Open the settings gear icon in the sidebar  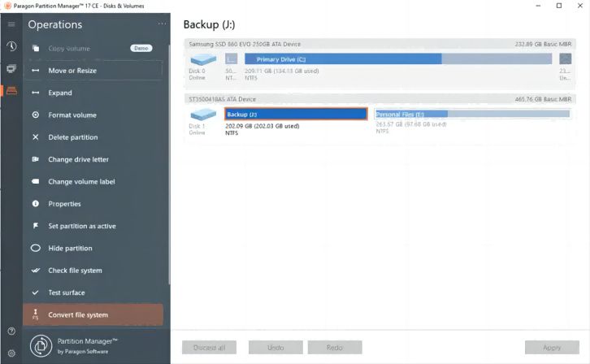[x=11, y=353]
